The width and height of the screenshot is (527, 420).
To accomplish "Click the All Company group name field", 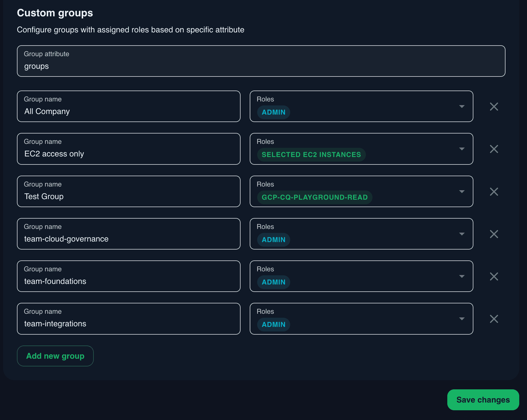I will pyautogui.click(x=128, y=111).
